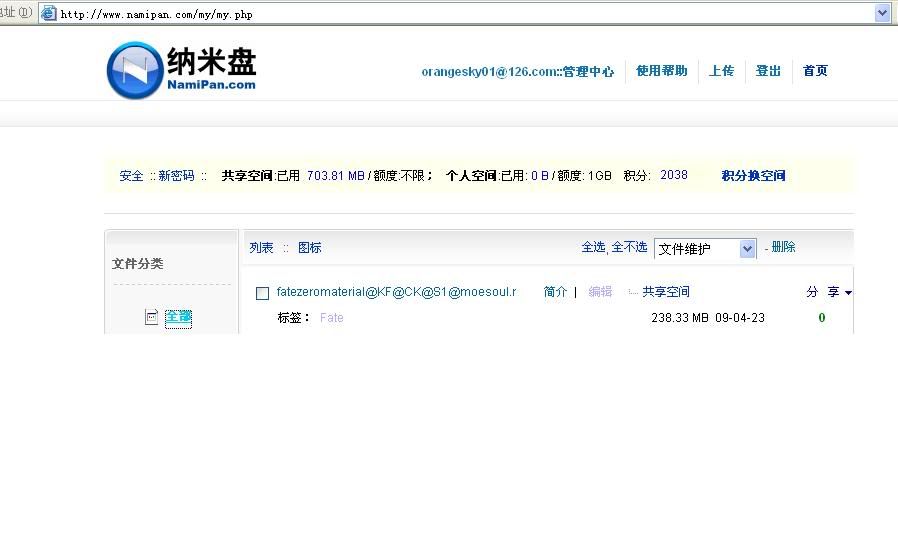Select the 全部 category
Viewport: 898px width, 550px height.
[x=178, y=317]
